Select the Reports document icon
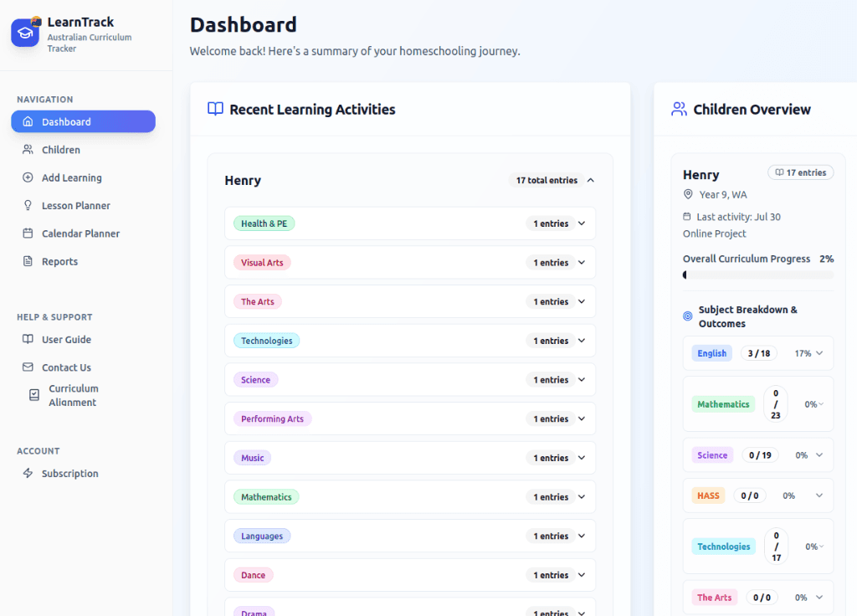 click(x=28, y=261)
